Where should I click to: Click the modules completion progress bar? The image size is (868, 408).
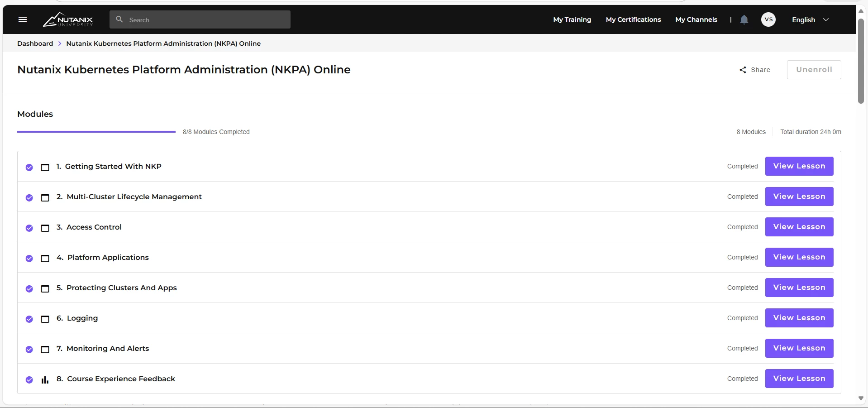coord(96,132)
